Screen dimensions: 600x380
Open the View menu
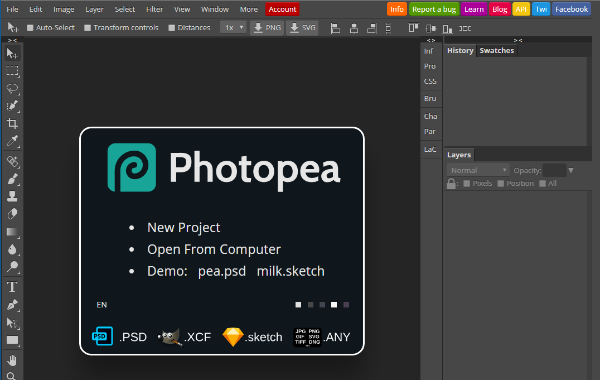click(x=182, y=9)
